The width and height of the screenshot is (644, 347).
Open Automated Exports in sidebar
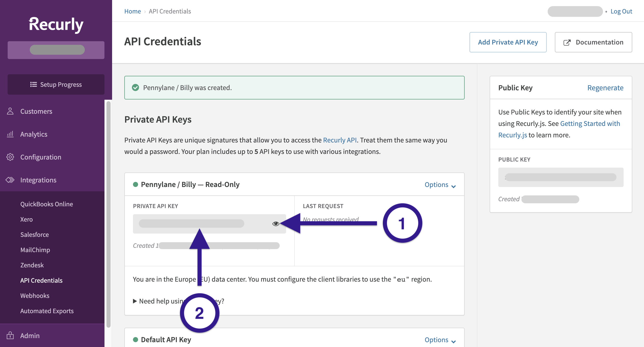(47, 311)
